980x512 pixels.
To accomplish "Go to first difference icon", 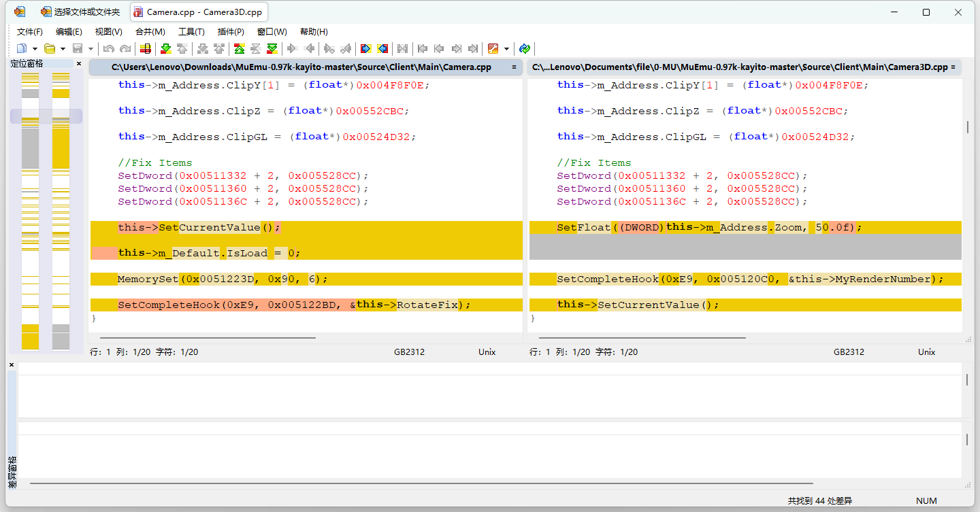I will click(239, 48).
